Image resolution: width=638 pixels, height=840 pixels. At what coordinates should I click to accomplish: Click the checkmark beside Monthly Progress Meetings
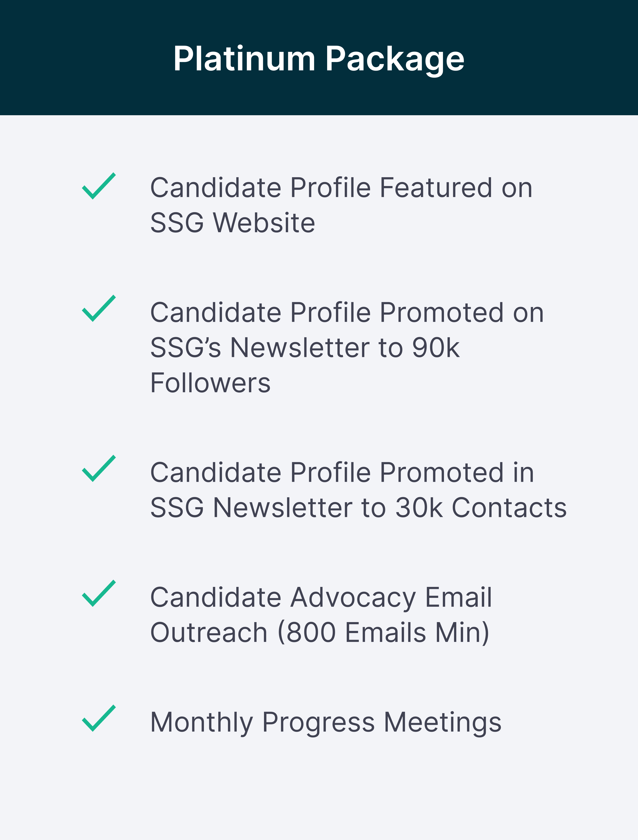tap(99, 718)
